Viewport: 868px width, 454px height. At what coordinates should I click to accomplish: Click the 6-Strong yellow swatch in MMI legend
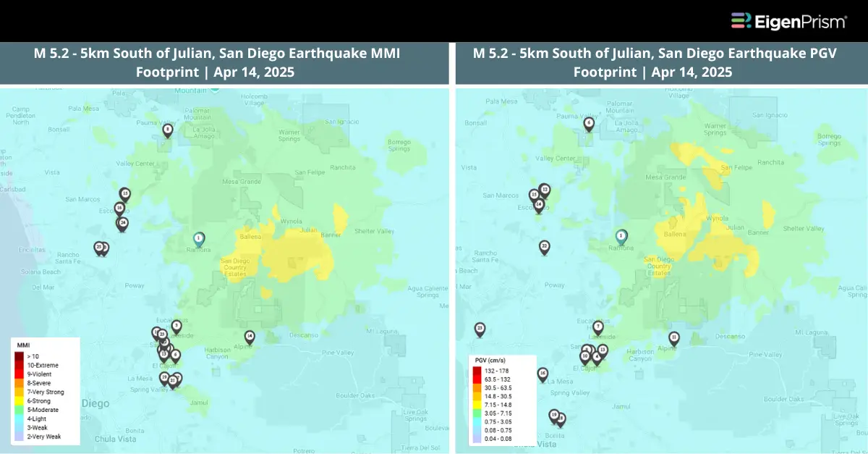click(20, 401)
